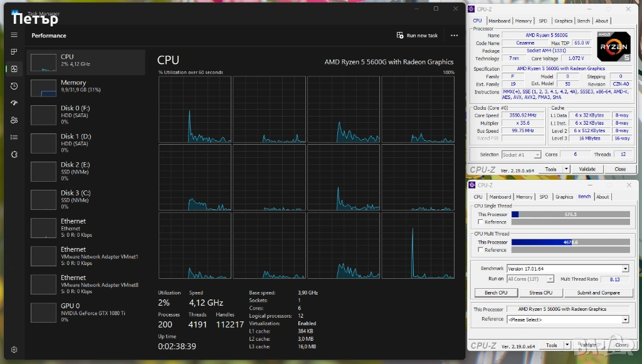Open Benchmark version 17.01.64 dropdown
This screenshot has height=364, width=642.
click(567, 269)
